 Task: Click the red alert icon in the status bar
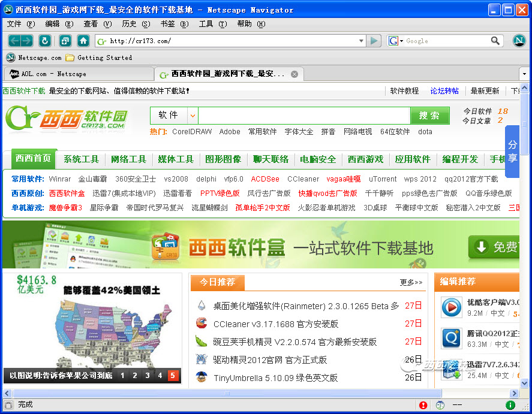(423, 405)
